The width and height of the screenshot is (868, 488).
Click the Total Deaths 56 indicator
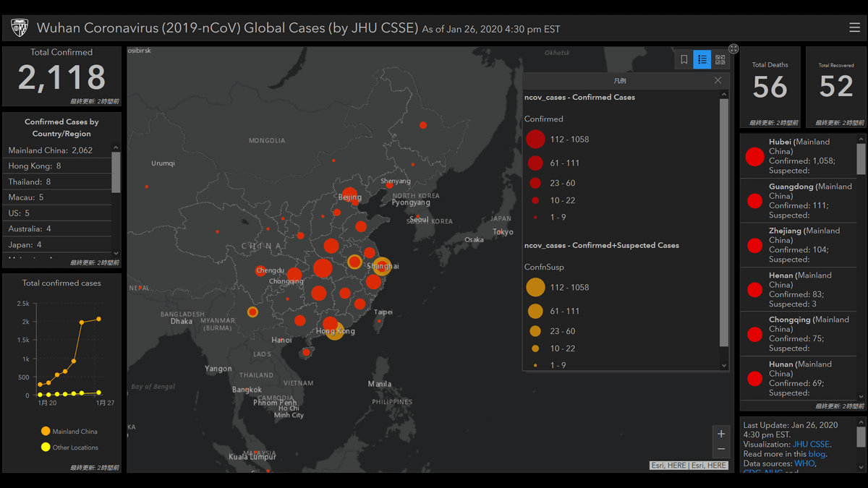point(770,87)
